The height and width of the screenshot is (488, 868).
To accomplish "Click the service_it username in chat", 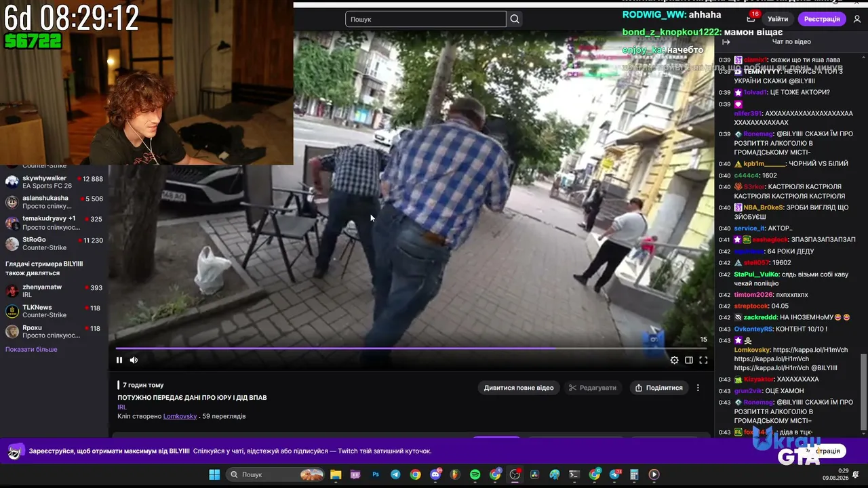I will [x=749, y=228].
